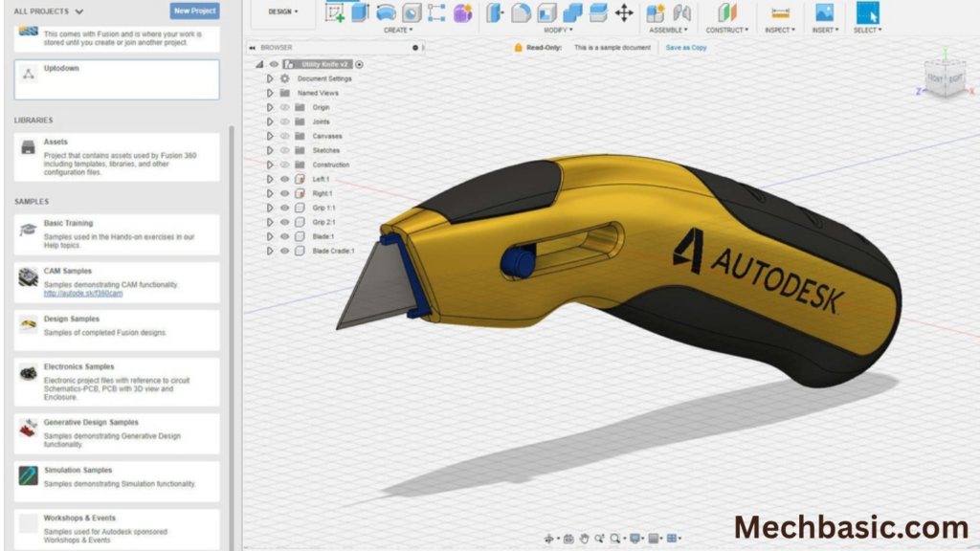Toggle visibility of Utility Knife v2 root
Viewport: 980px width, 551px height.
point(274,64)
